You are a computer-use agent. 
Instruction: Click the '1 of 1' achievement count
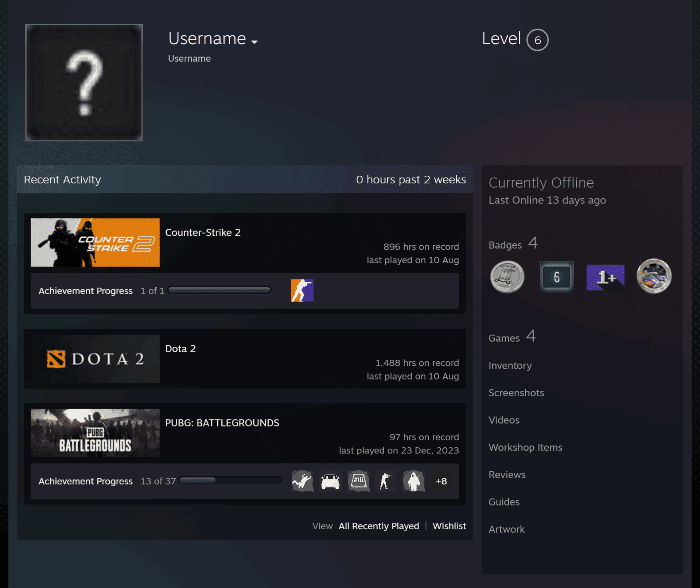coord(152,291)
